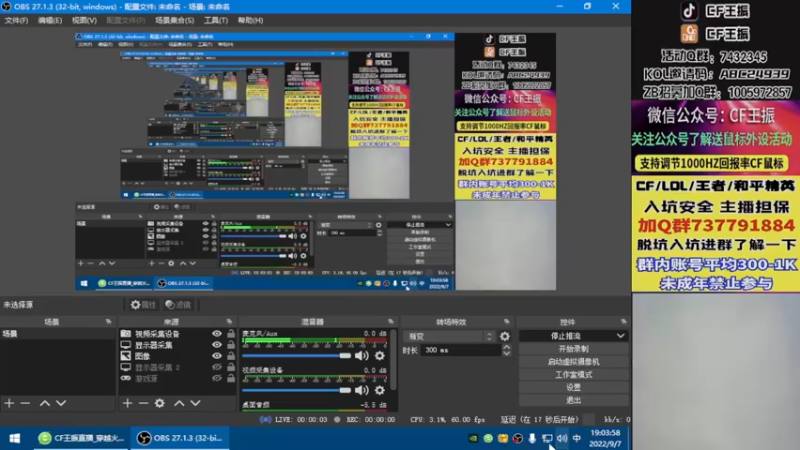The width and height of the screenshot is (800, 450).
Task: Click the 停止推流 button
Action: pos(566,336)
